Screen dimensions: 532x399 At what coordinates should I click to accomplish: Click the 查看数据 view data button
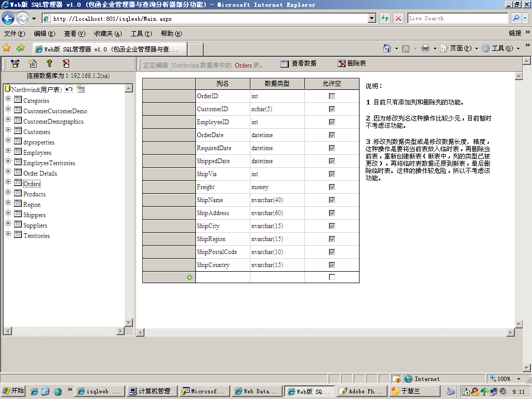[299, 63]
